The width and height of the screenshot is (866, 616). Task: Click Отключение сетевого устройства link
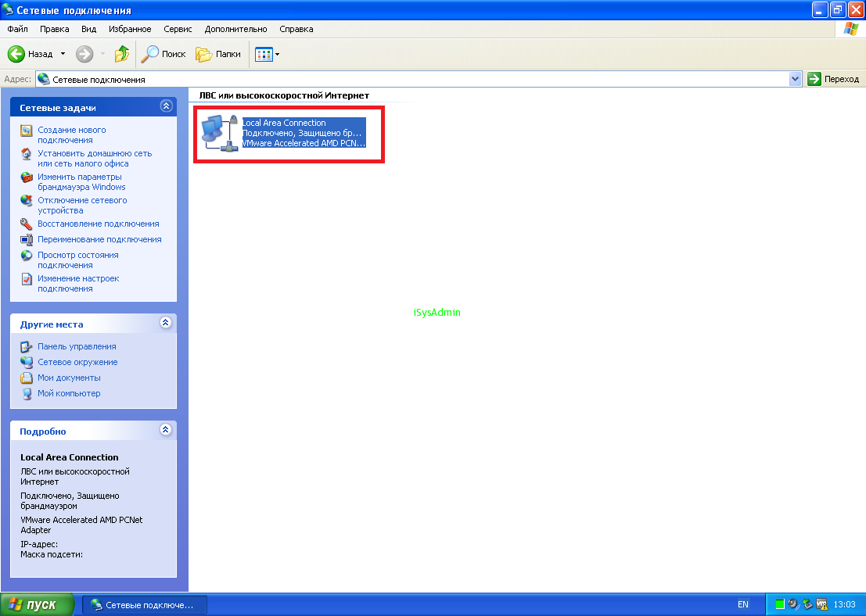pyautogui.click(x=82, y=206)
